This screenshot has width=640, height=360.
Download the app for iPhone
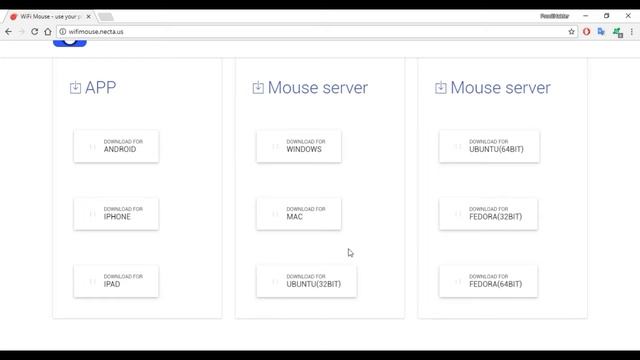pos(116,214)
